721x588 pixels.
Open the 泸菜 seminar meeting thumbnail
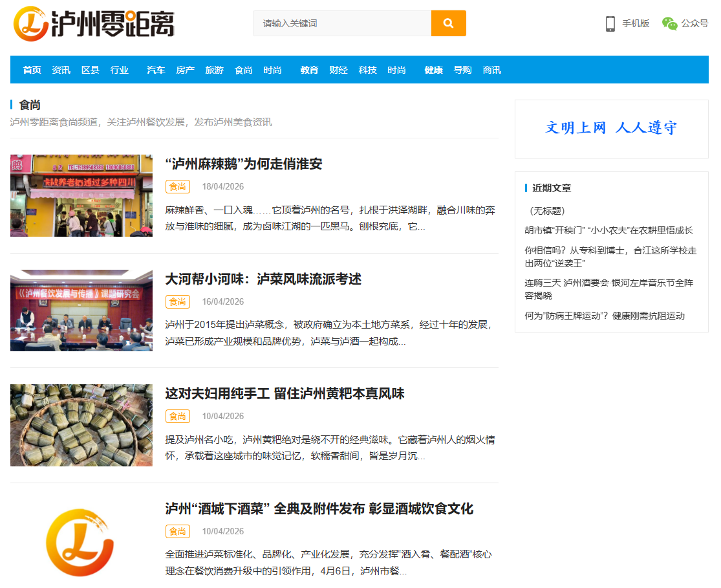tap(81, 310)
